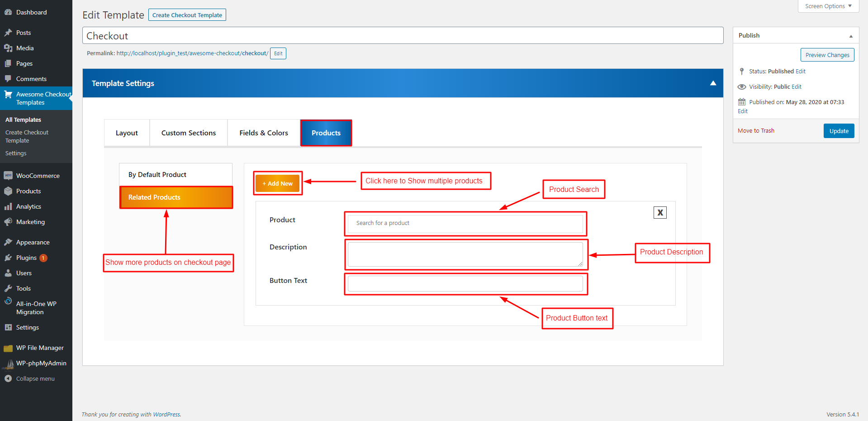Click the Checkout title input field
The height and width of the screenshot is (421, 868).
(403, 35)
